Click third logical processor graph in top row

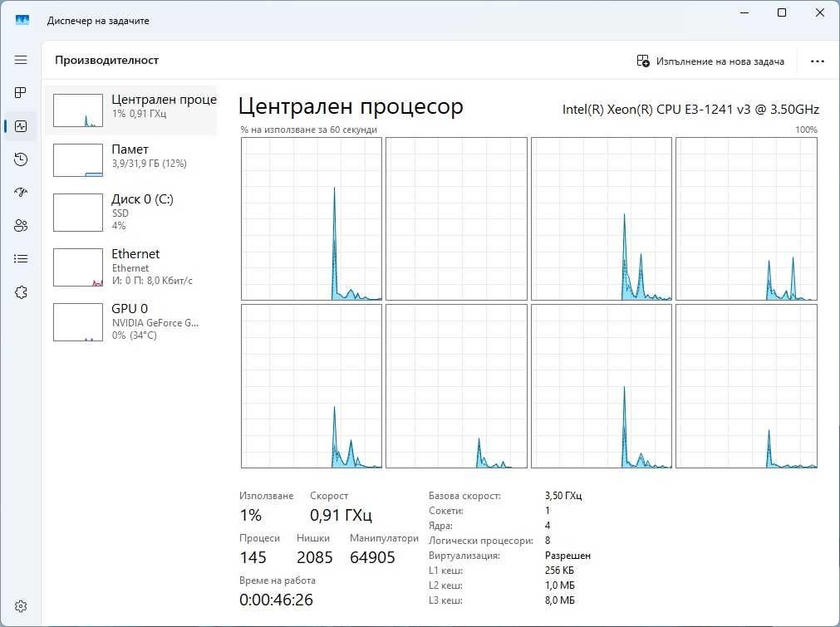tap(601, 219)
